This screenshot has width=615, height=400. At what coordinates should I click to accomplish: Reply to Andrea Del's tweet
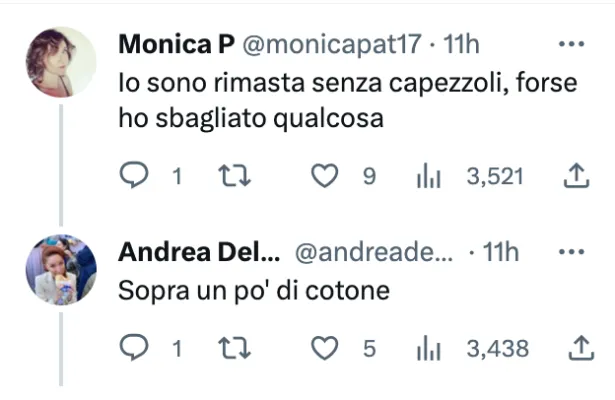tap(134, 349)
